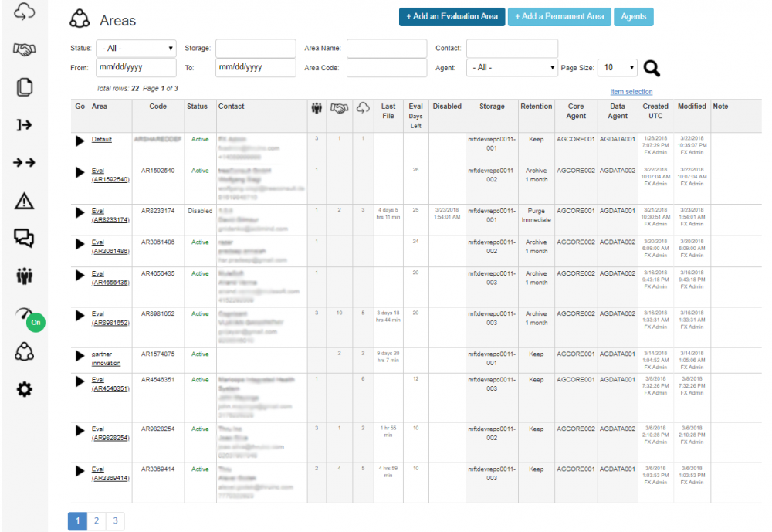
Task: Click the Go arrow for Default area
Action: [80, 141]
